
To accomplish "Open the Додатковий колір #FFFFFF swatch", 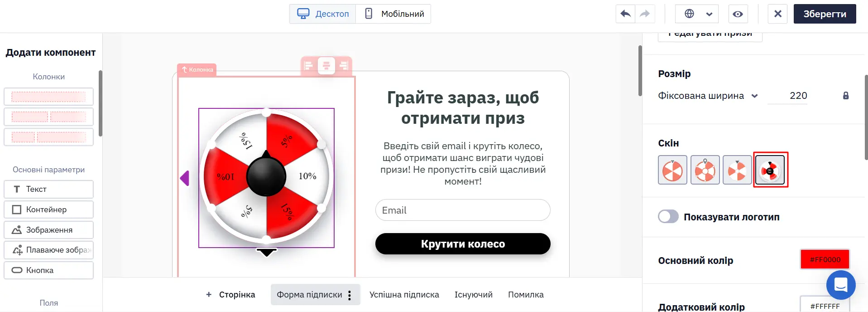I will (x=825, y=305).
